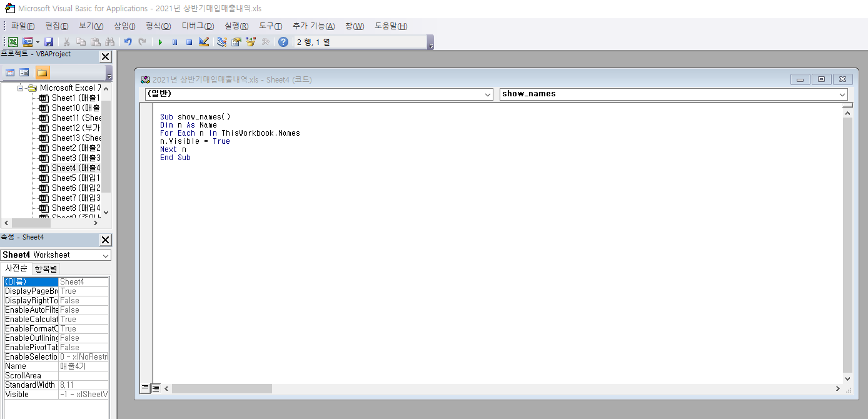Click the Paste clipboard icon
868x419 pixels.
point(95,42)
